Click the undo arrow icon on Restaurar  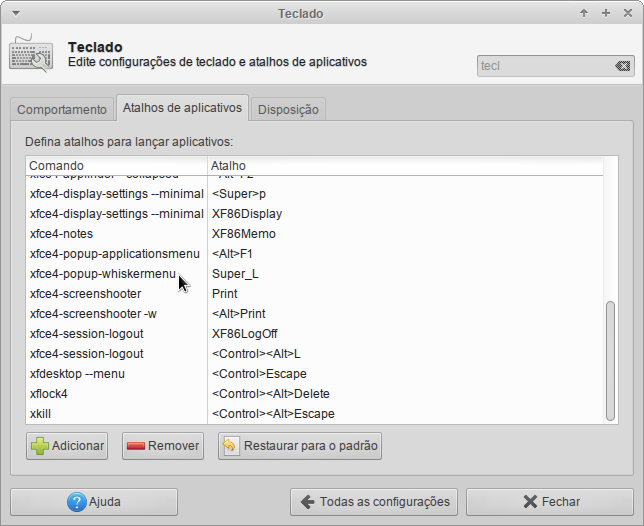point(230,446)
